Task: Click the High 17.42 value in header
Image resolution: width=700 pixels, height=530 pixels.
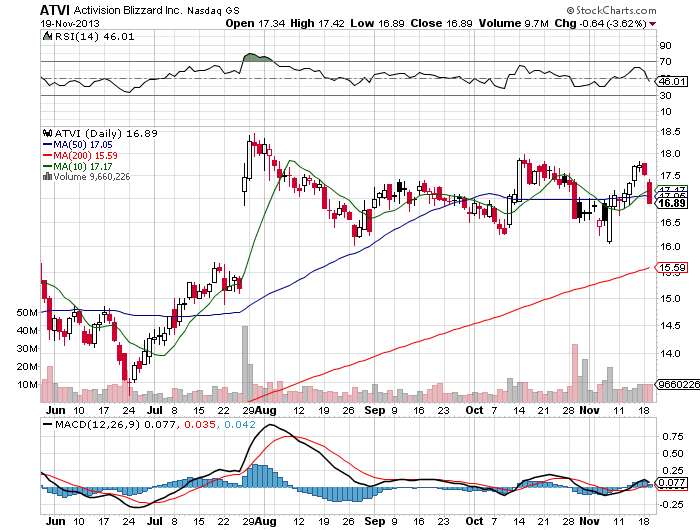Action: [x=317, y=23]
